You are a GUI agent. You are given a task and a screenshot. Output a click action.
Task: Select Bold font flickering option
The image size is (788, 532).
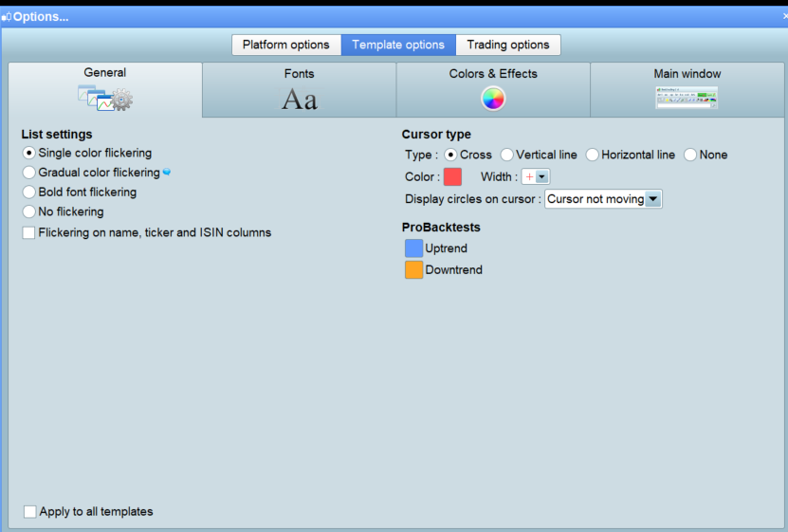click(29, 192)
